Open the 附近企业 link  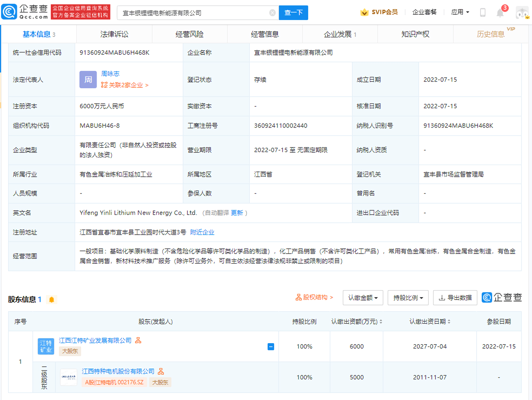tap(202, 232)
